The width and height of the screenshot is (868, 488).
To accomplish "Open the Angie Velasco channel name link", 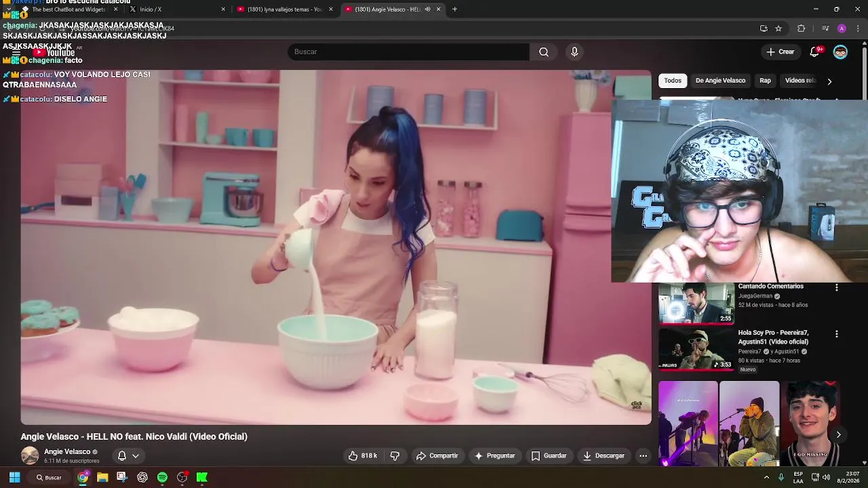I will coord(67,452).
